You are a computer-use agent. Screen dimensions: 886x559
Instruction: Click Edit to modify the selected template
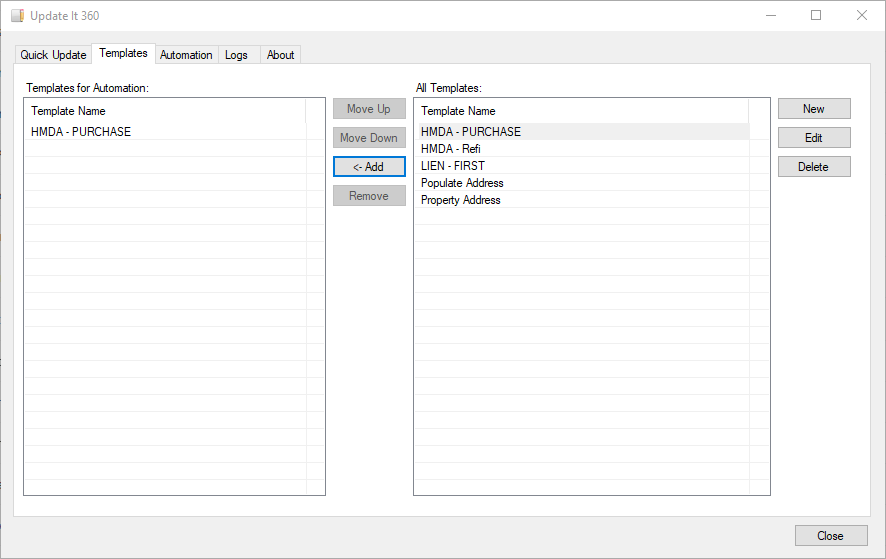[814, 138]
